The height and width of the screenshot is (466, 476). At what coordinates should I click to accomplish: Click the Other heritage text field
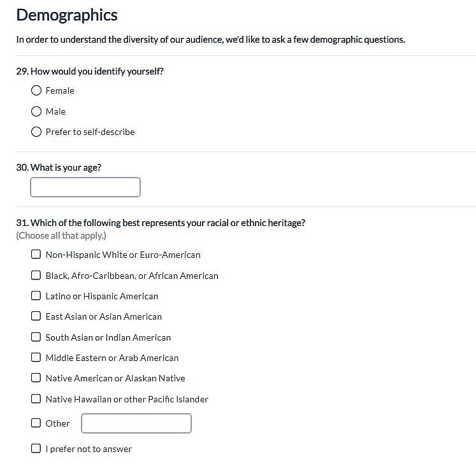[x=136, y=423]
